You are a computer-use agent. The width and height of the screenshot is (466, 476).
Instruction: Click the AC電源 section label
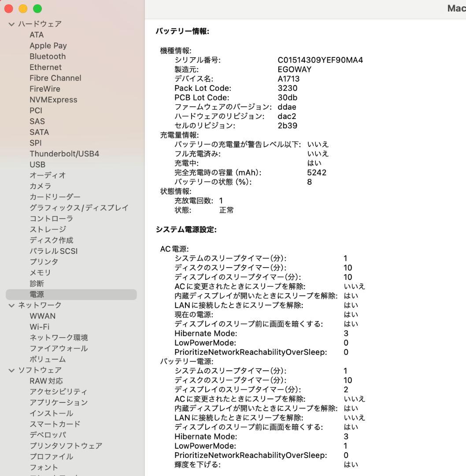click(x=174, y=249)
